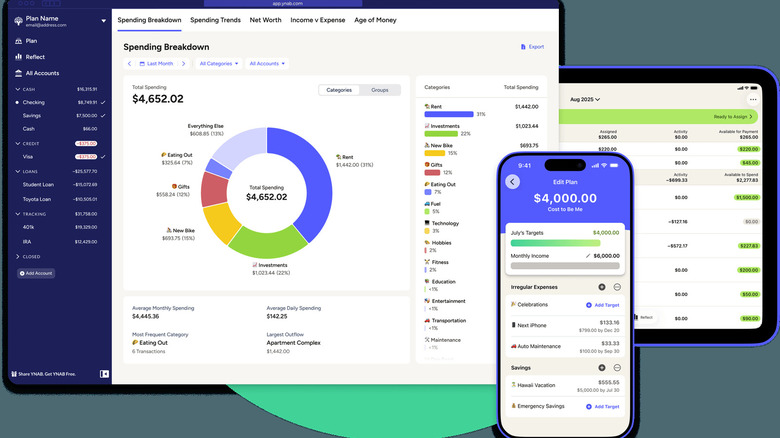The width and height of the screenshot is (780, 438).
Task: Tap plus icon for Irregular Expenses
Action: [x=602, y=287]
